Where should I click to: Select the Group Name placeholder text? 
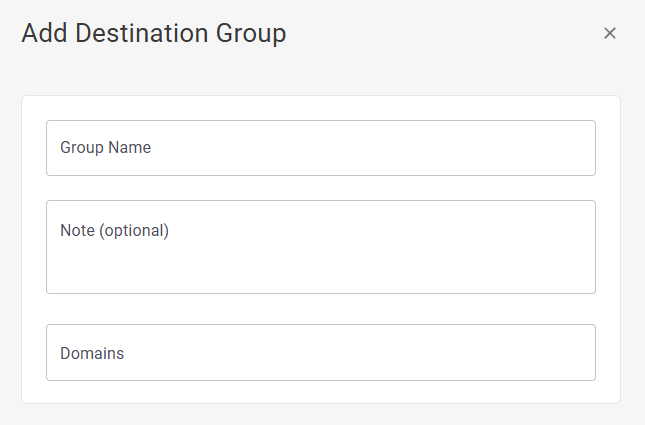106,148
